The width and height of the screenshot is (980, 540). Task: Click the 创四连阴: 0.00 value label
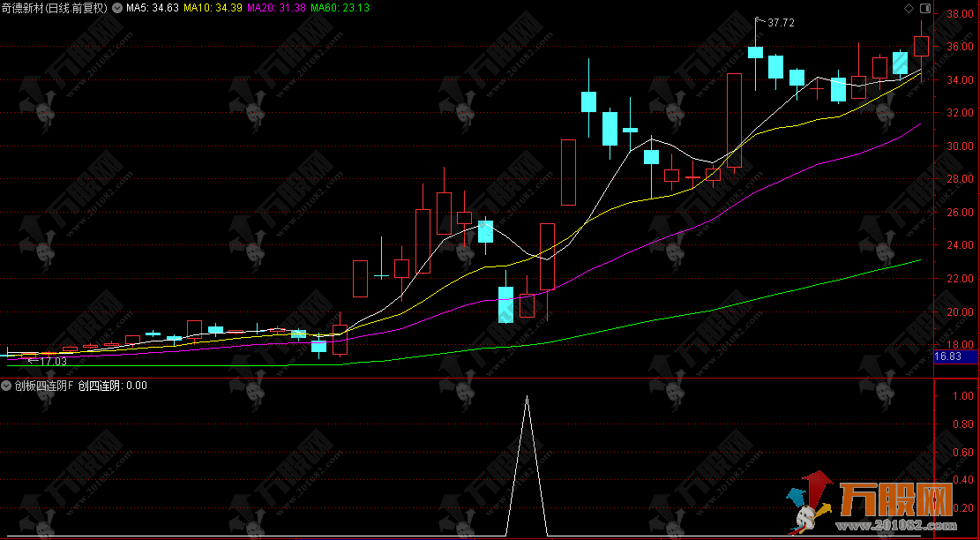(x=113, y=386)
